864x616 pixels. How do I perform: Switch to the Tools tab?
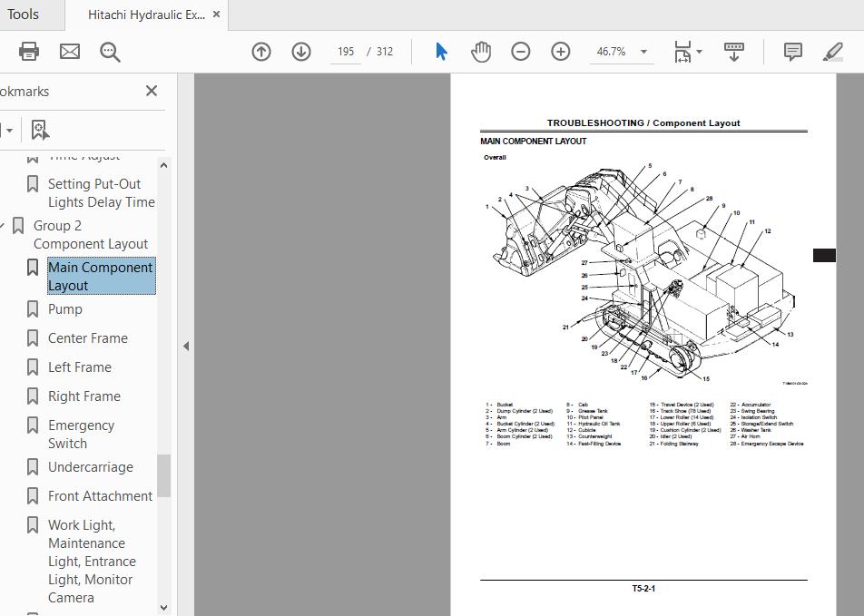pyautogui.click(x=25, y=14)
